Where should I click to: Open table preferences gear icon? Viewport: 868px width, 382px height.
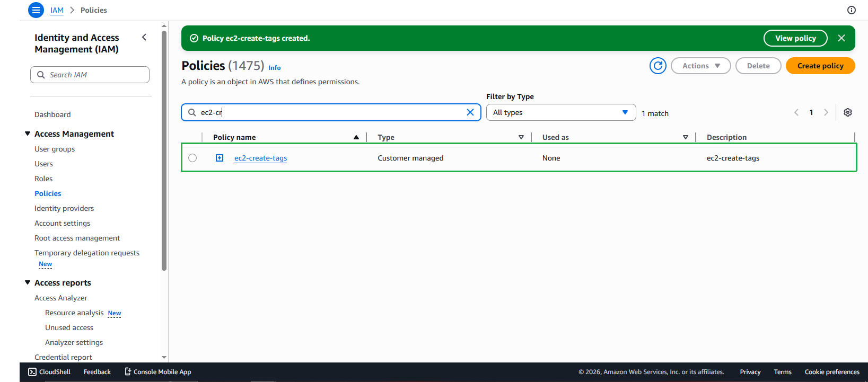tap(848, 112)
